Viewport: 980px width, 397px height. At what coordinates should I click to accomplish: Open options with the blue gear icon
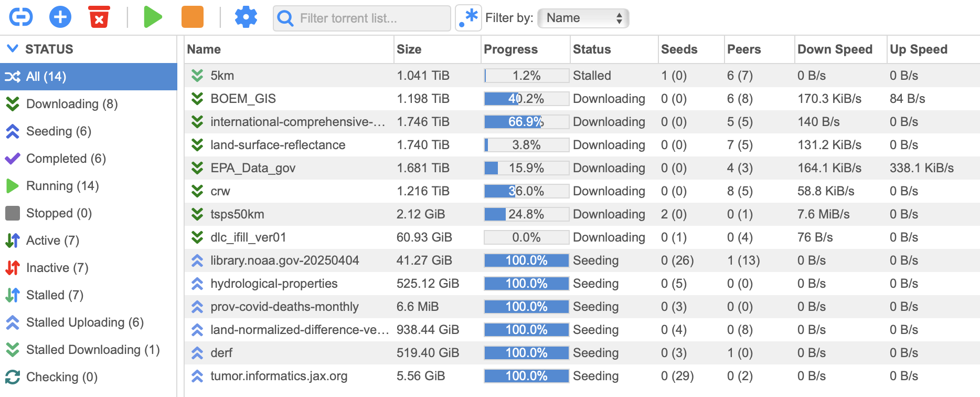coord(246,17)
